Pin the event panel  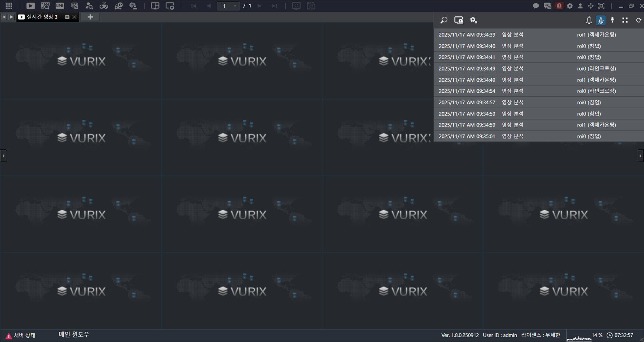point(613,20)
